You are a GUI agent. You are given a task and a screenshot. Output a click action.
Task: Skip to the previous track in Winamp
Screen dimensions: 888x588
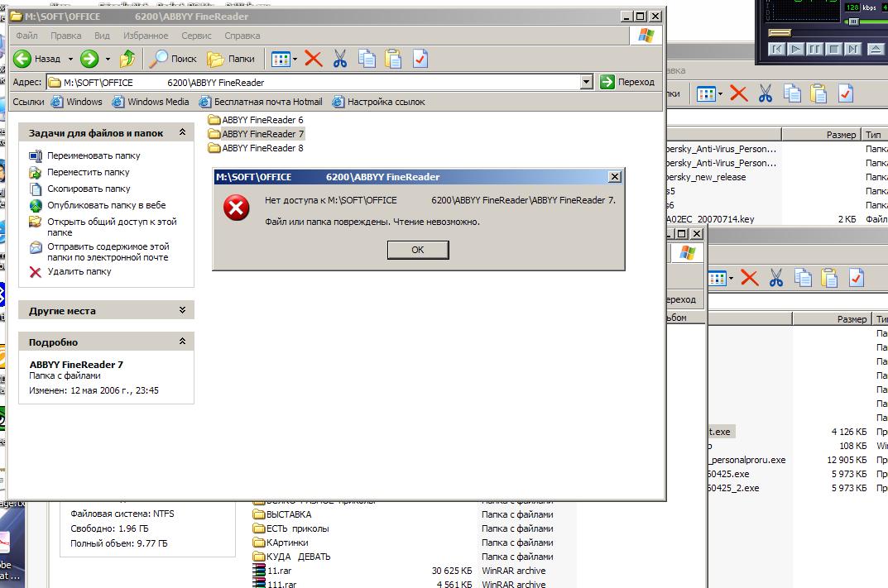776,50
